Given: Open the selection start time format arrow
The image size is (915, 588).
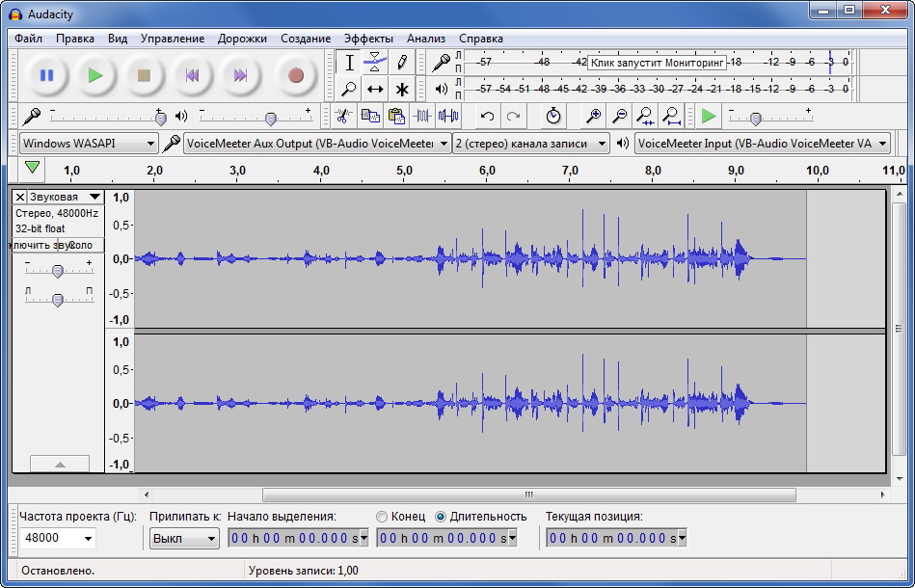Looking at the screenshot, I should (x=364, y=538).
